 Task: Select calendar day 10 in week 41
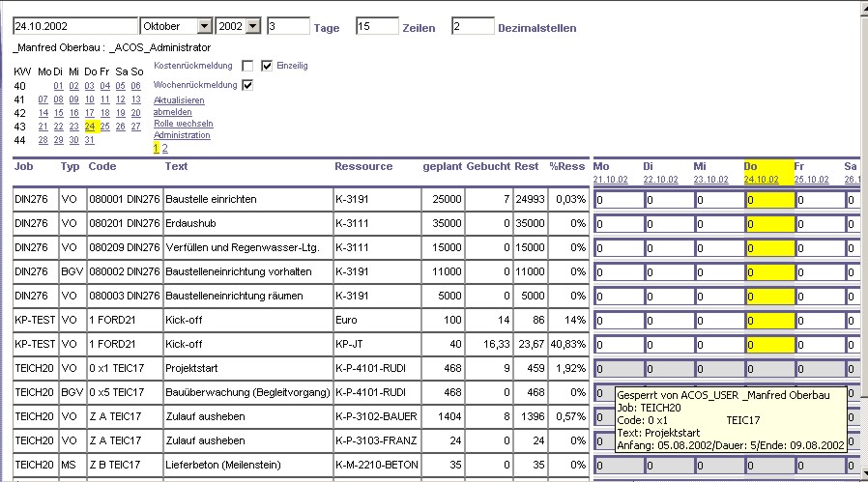click(x=90, y=99)
